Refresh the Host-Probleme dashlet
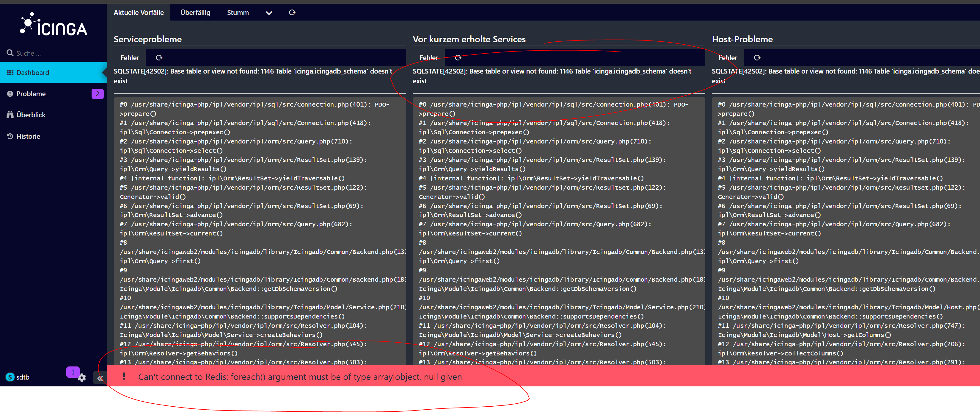The height and width of the screenshot is (412, 980). tap(757, 58)
